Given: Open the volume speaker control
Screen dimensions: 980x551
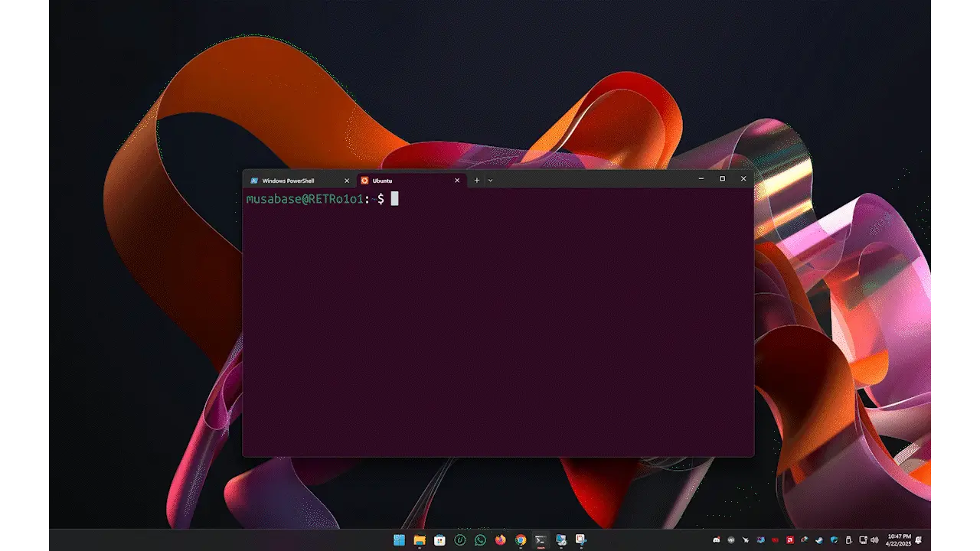Looking at the screenshot, I should [x=874, y=540].
